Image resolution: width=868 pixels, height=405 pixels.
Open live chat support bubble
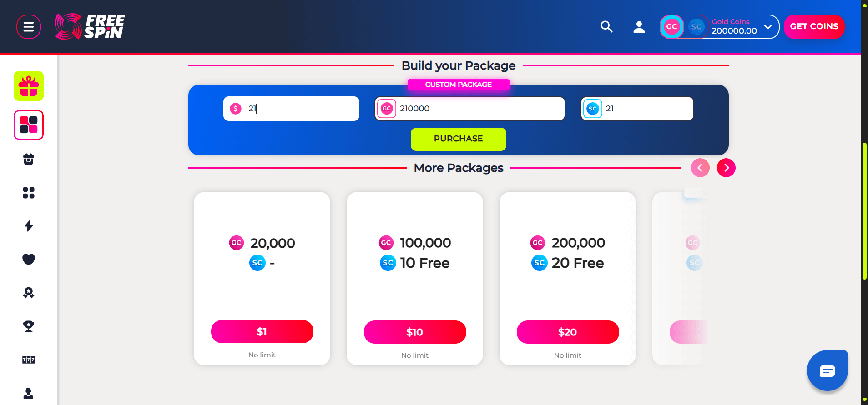(827, 370)
